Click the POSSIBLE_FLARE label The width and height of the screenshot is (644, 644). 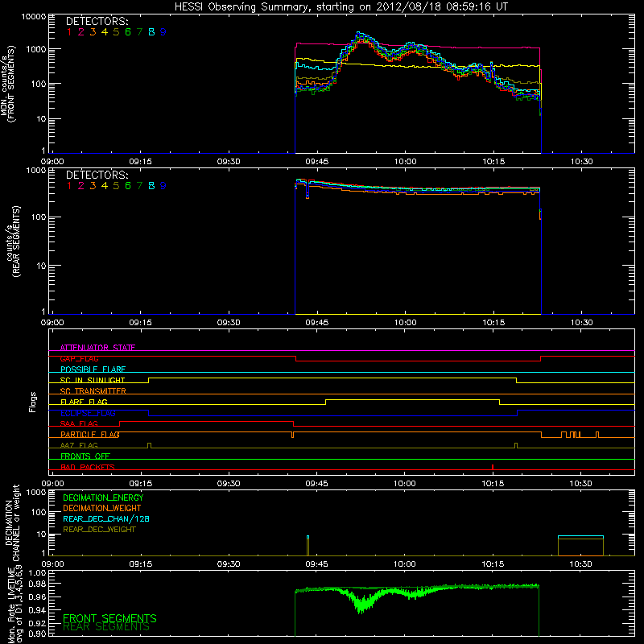(x=93, y=369)
